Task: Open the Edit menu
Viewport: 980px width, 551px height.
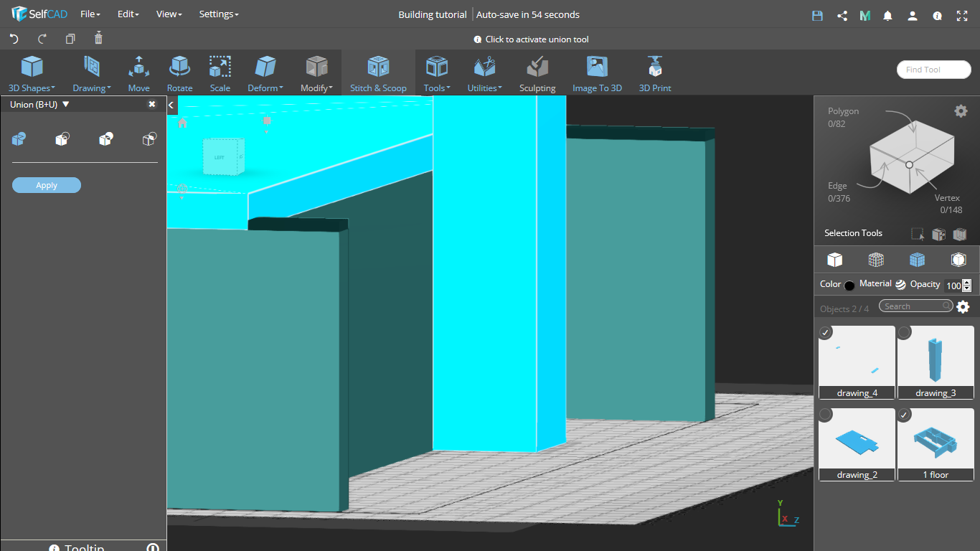Action: pyautogui.click(x=128, y=14)
